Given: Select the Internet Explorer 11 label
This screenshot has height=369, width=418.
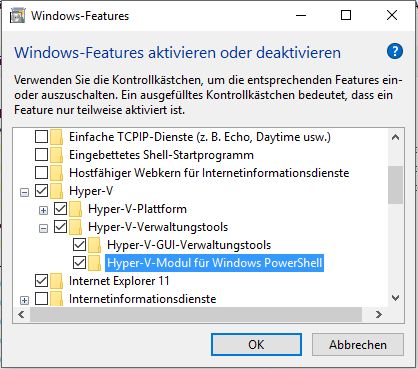Looking at the screenshot, I should coord(119,281).
